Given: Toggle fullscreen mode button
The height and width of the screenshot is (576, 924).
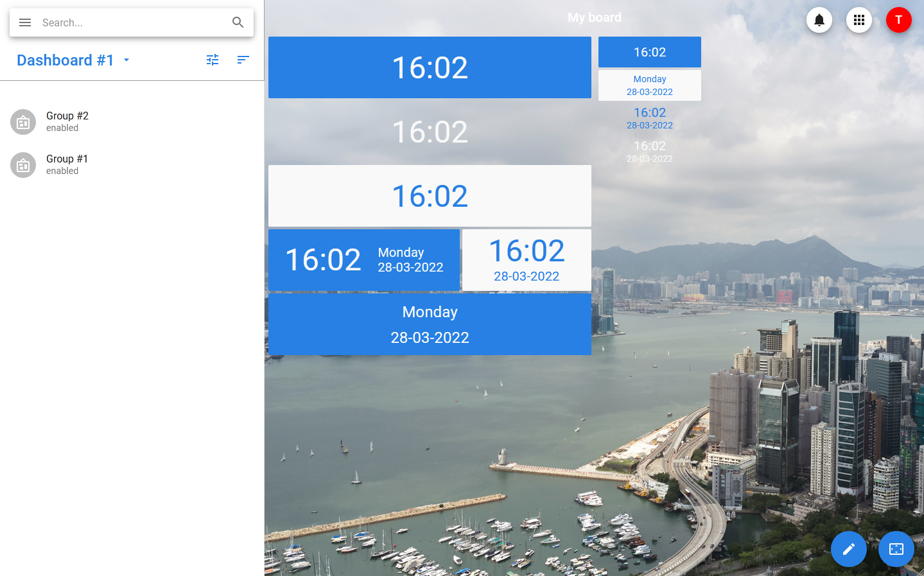Looking at the screenshot, I should (x=896, y=549).
